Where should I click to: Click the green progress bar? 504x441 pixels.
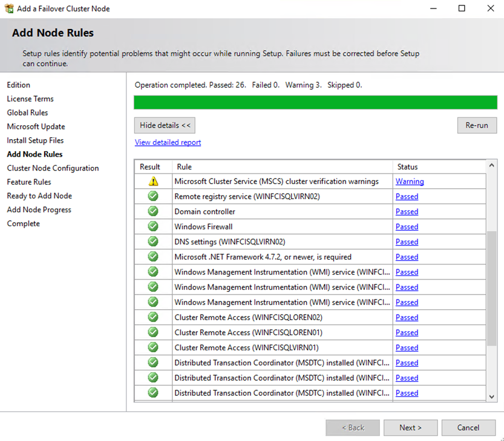coord(315,102)
